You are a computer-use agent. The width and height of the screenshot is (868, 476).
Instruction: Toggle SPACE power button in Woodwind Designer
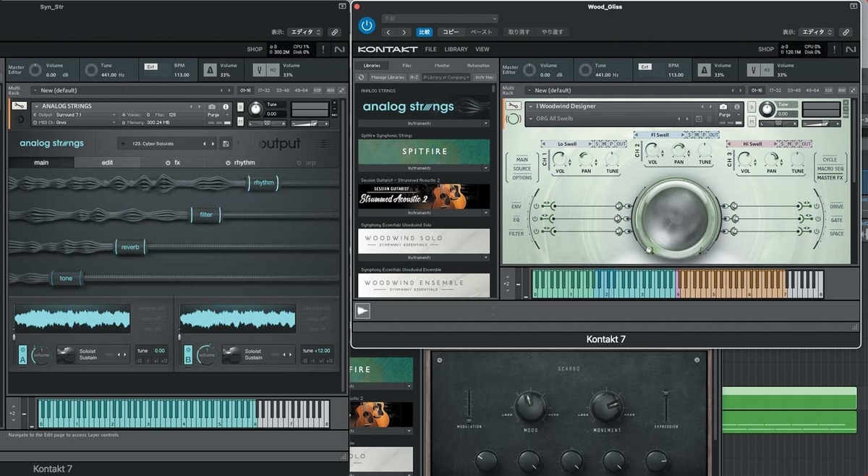click(x=817, y=233)
